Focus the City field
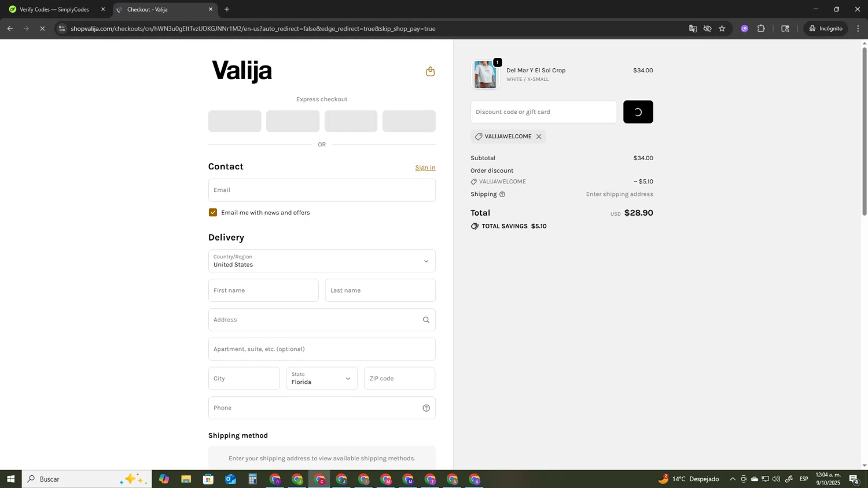 pos(244,378)
